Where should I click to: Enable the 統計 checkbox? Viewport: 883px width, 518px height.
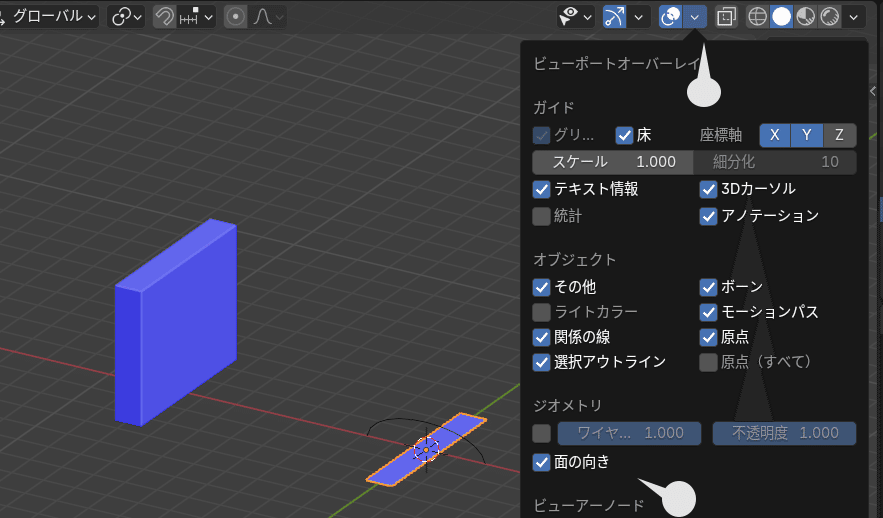tap(541, 216)
